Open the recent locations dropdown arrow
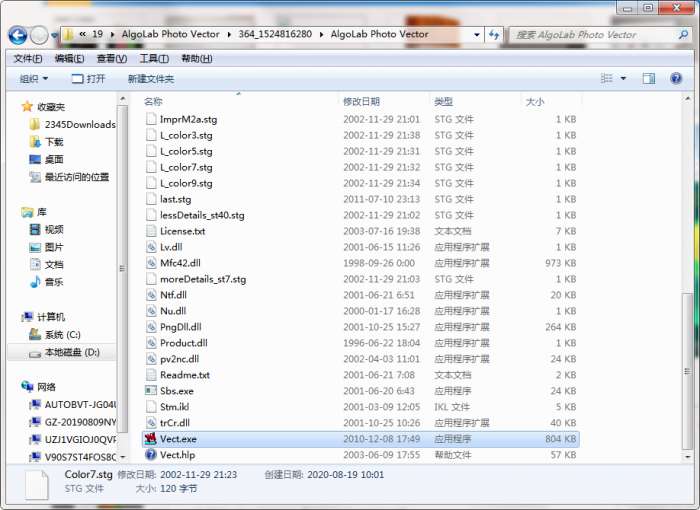Screen dimensions: 700x510 pyautogui.click(x=54, y=35)
